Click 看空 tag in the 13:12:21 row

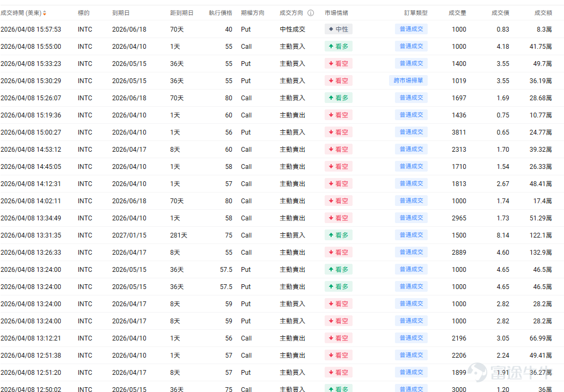click(x=339, y=338)
